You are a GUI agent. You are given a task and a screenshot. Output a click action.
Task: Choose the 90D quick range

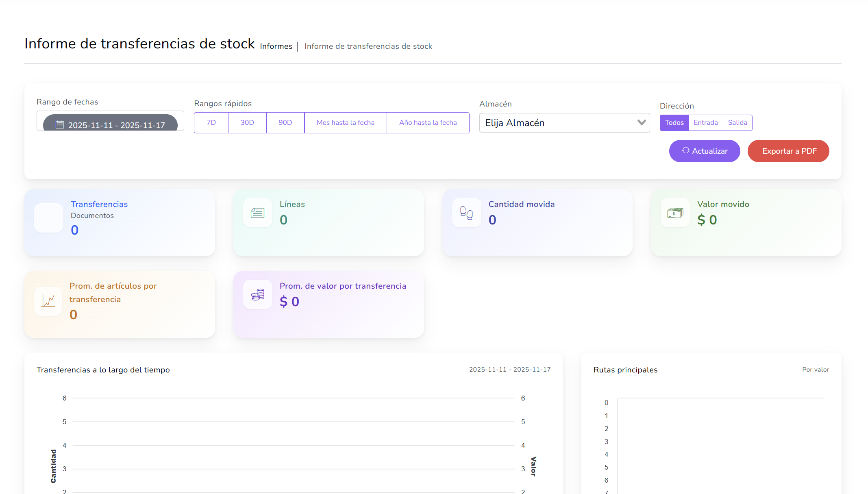click(285, 122)
